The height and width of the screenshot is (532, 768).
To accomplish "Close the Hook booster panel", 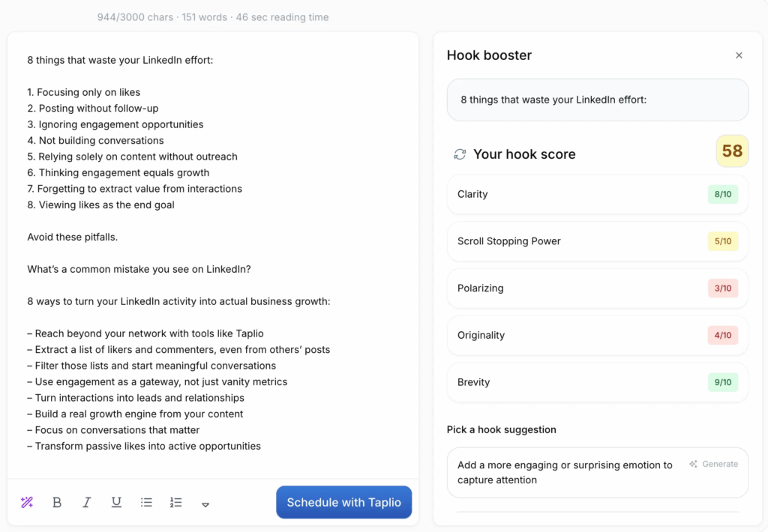I will pyautogui.click(x=739, y=55).
